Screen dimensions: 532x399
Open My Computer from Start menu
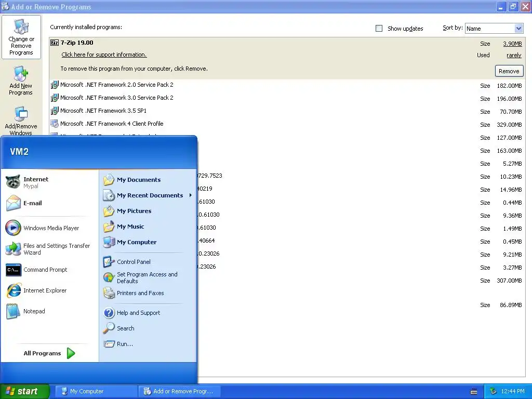pos(148,242)
